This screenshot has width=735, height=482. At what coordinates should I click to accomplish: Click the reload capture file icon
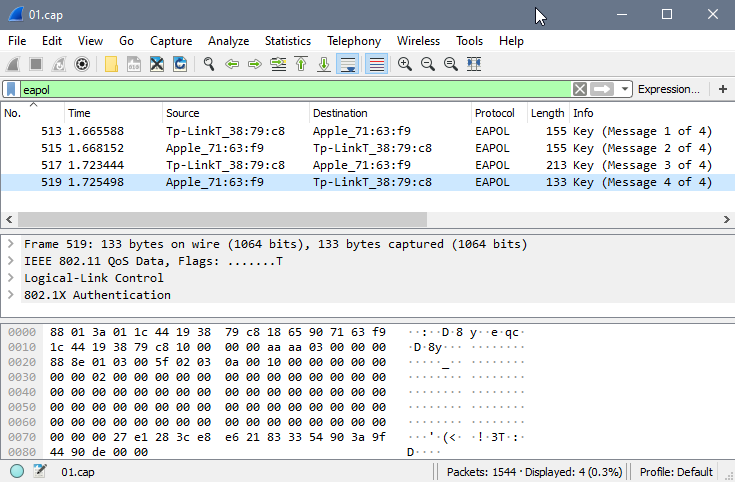pyautogui.click(x=180, y=64)
